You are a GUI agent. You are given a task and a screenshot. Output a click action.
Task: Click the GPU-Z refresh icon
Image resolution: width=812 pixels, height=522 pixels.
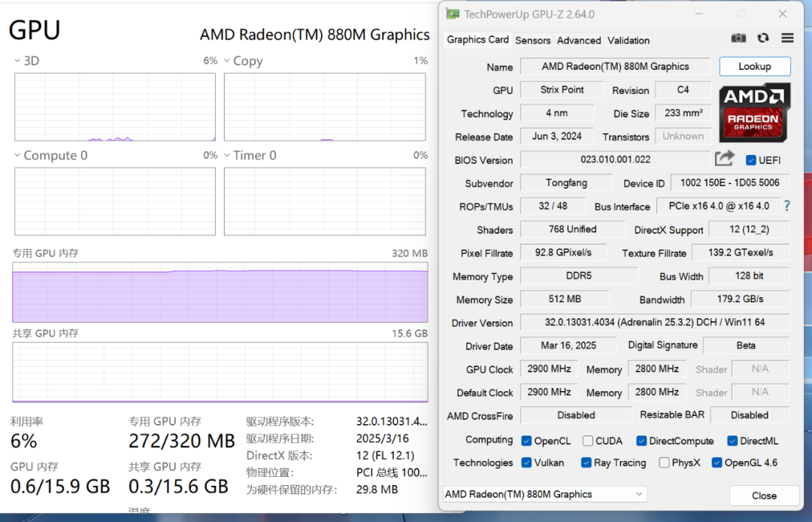click(763, 38)
